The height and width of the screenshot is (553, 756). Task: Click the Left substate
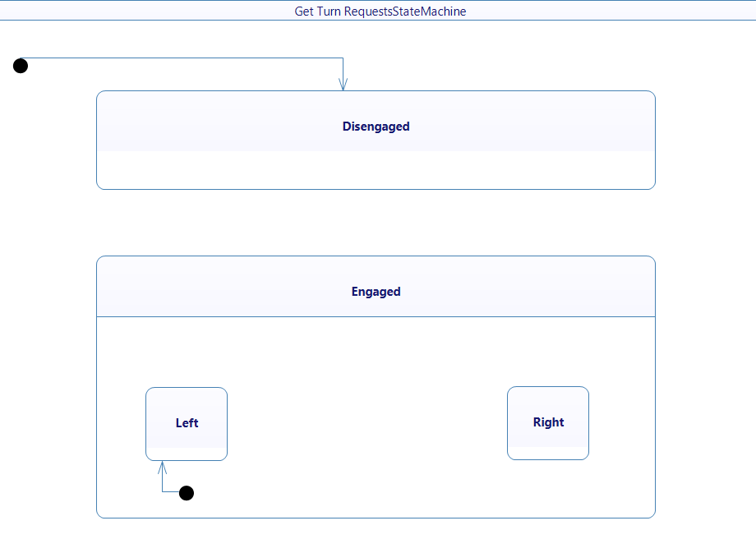pos(186,424)
